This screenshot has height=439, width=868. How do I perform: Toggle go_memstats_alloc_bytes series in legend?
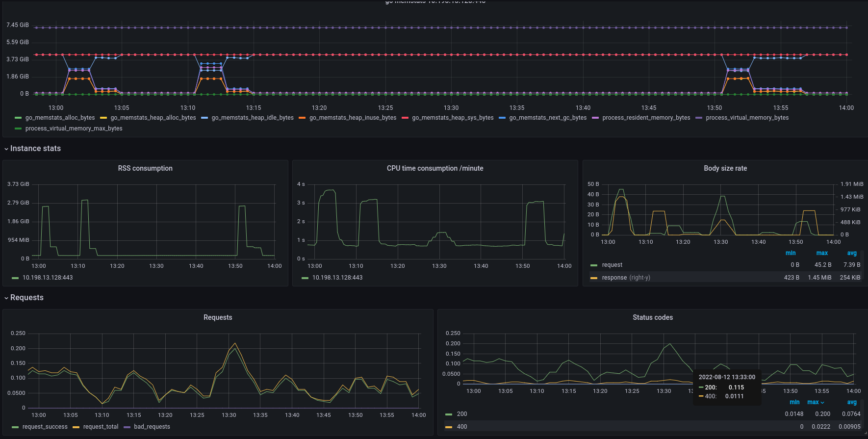click(60, 118)
